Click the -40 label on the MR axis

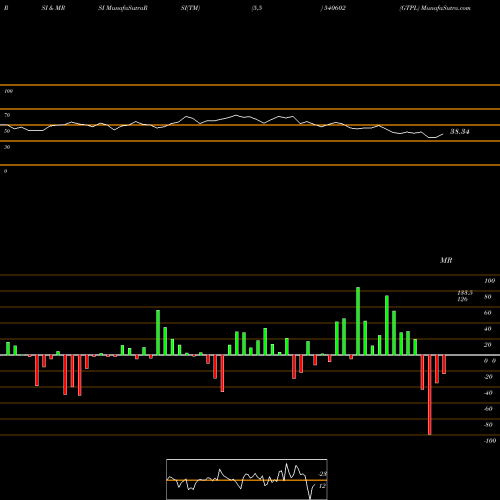(488, 393)
